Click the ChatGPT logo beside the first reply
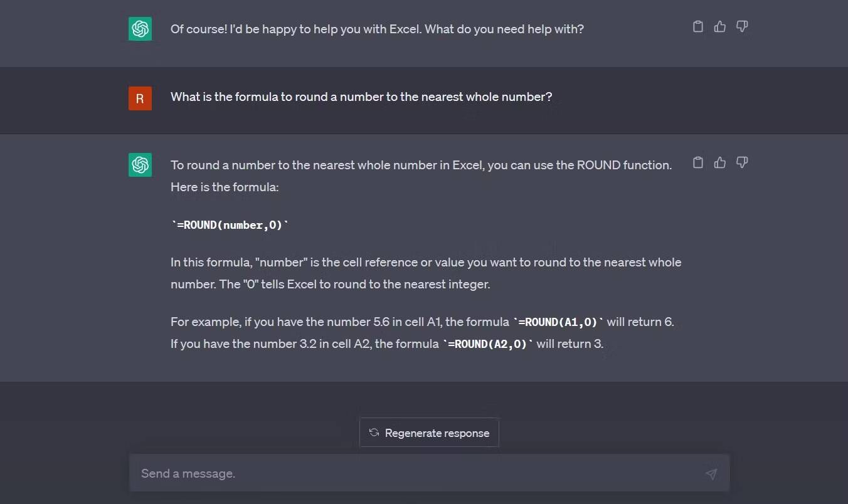This screenshot has width=848, height=504. point(140,29)
